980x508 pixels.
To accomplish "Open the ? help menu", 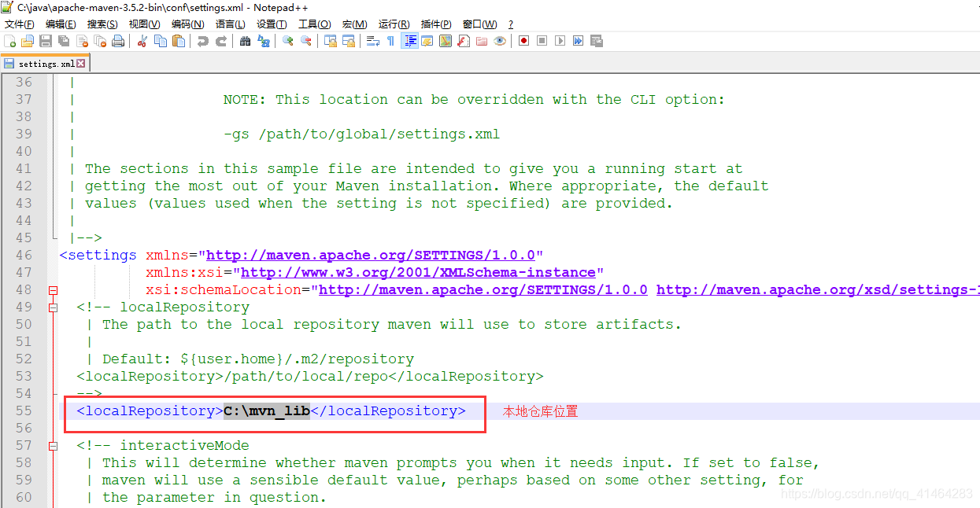I will (x=511, y=24).
